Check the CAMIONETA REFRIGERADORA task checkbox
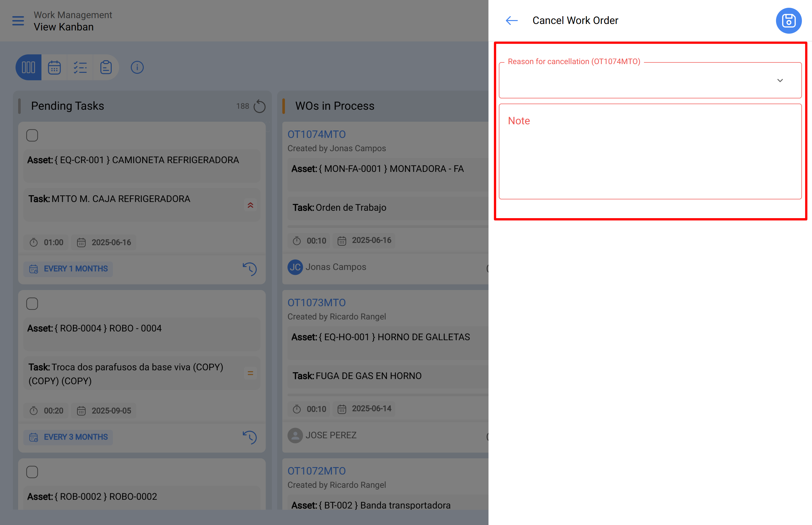This screenshot has width=812, height=525. [32, 135]
